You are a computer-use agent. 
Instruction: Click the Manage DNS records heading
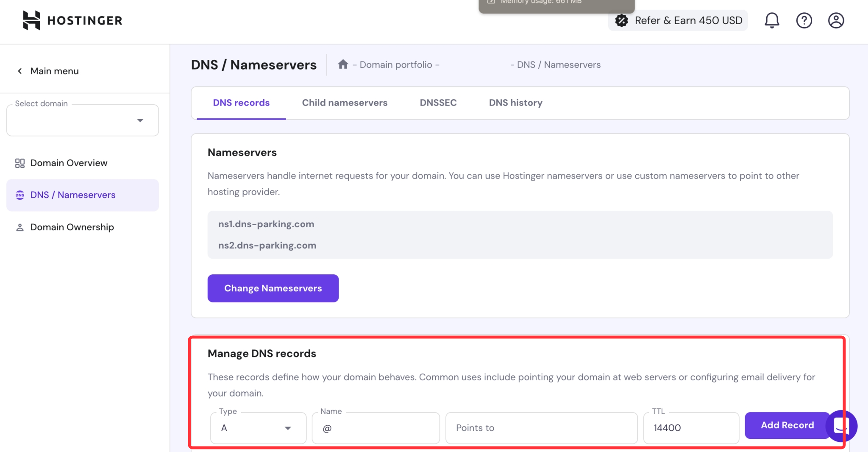click(x=262, y=354)
